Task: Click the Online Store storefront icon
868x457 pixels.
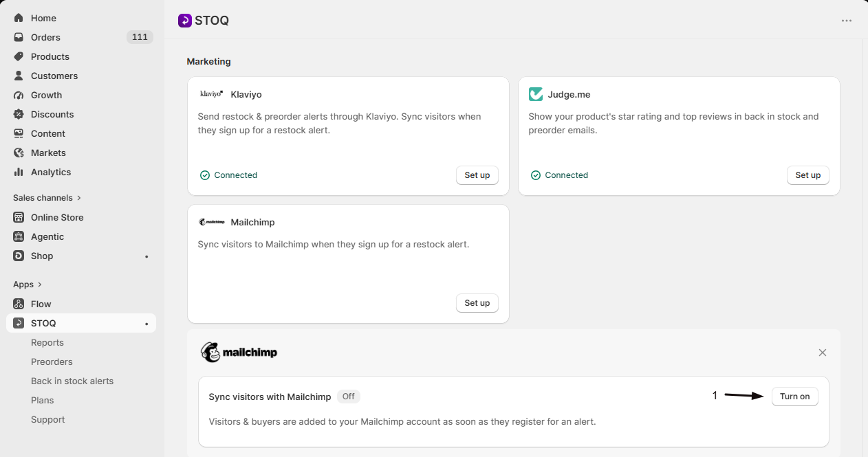Action: [19, 217]
